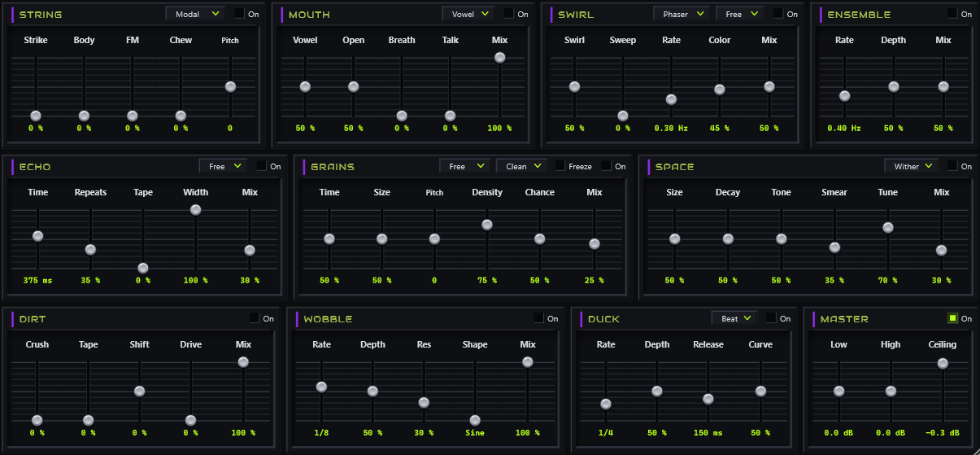Click the GRAINS Density value 75 %
This screenshot has height=455, width=980.
click(x=486, y=280)
